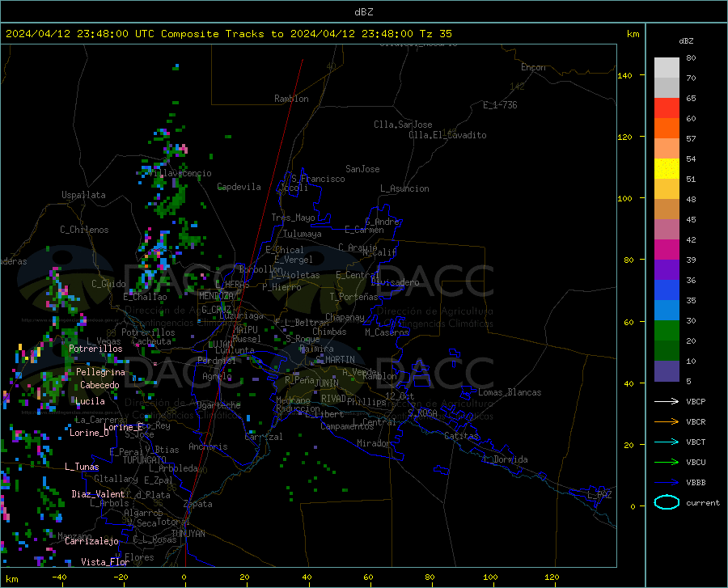Click the 'dBZ' legend heading
The height and width of the screenshot is (588, 728).
[x=686, y=40]
